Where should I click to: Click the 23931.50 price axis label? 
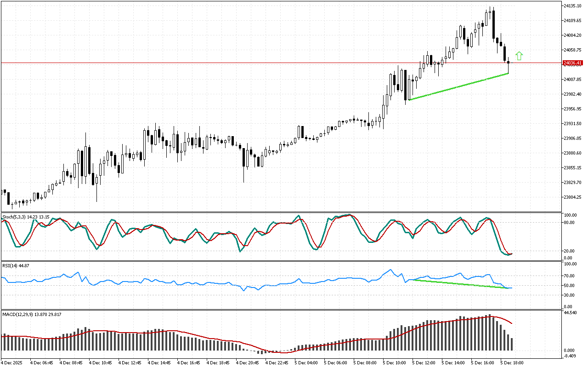[x=572, y=124]
